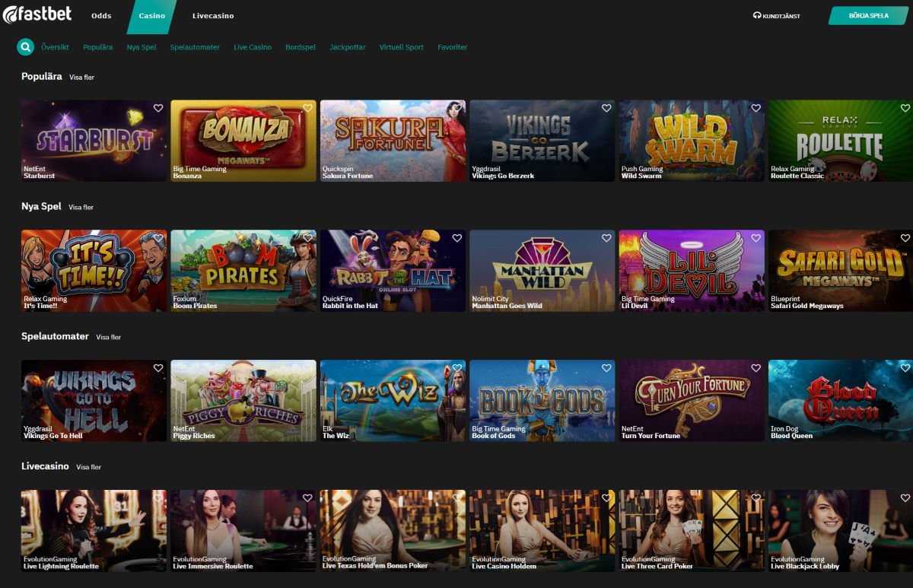Open the Översikt category
The image size is (913, 588).
(55, 47)
